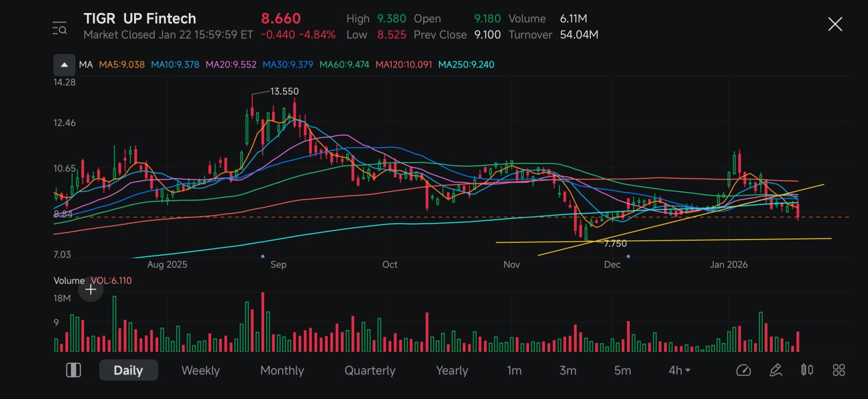Select the Daily timeframe tab

click(x=129, y=370)
